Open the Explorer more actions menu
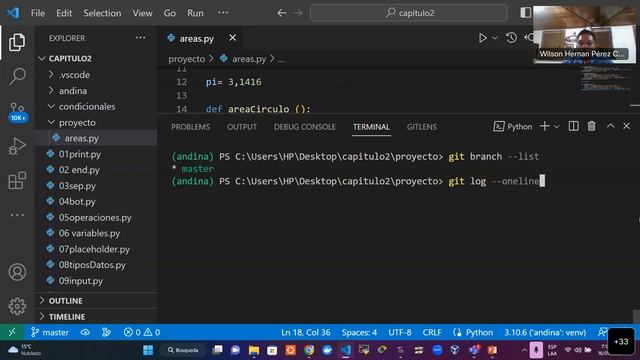The height and width of the screenshot is (360, 640). pyautogui.click(x=140, y=38)
